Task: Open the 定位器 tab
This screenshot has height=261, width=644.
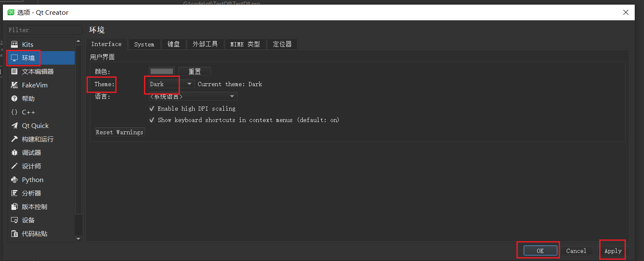Action: tap(282, 44)
